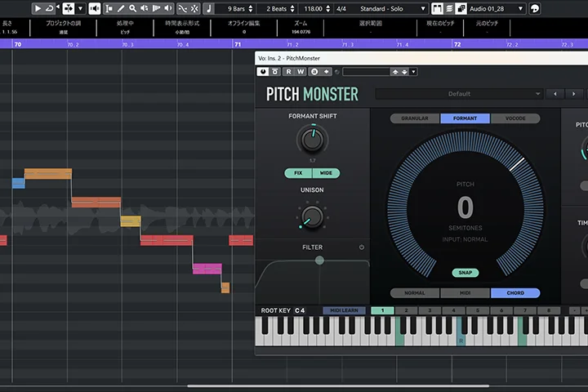The image size is (588, 392).
Task: Select the Range Selection tool
Action: tap(109, 8)
